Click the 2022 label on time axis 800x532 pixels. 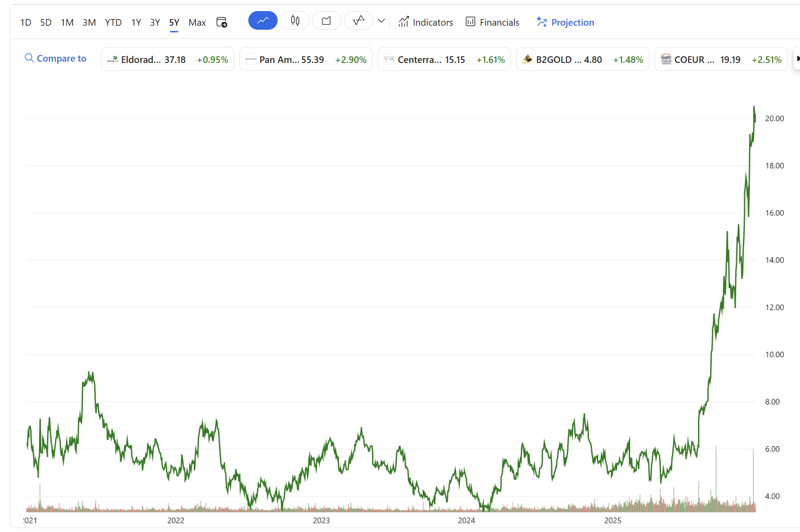(x=176, y=520)
